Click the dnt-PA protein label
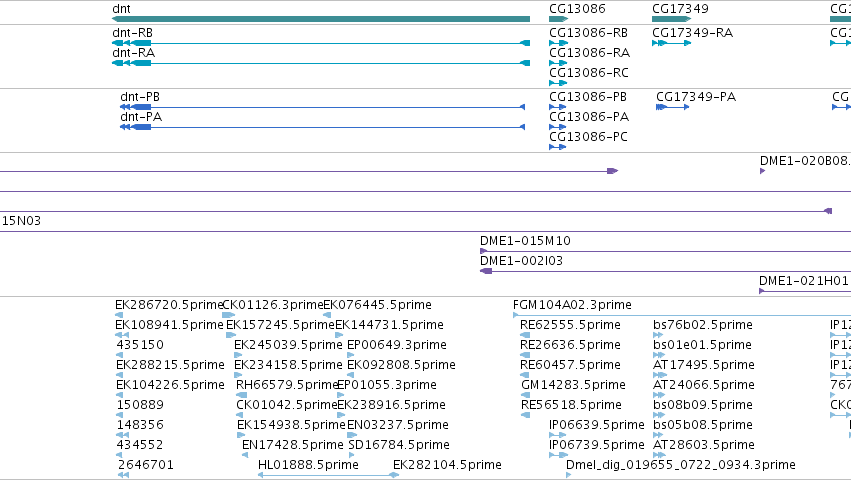851x480 pixels. (141, 117)
